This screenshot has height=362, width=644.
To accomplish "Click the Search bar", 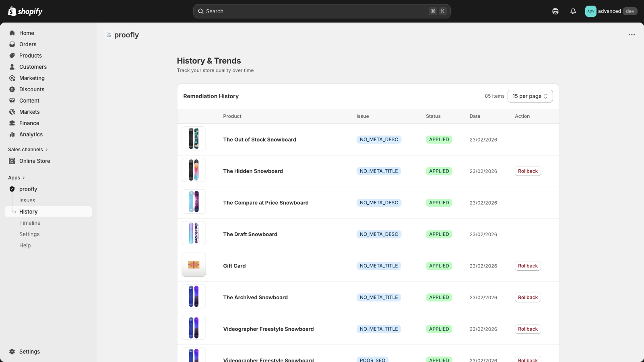I will click(x=321, y=11).
